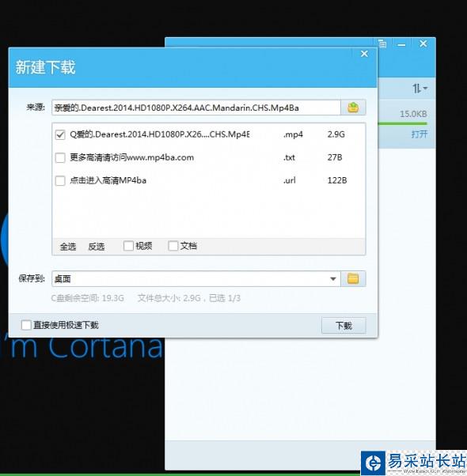Enable the 视频 filter checkbox

click(x=128, y=246)
